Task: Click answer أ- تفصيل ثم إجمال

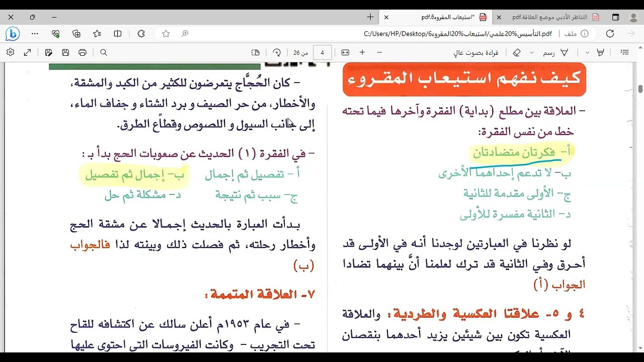Action: tap(253, 174)
